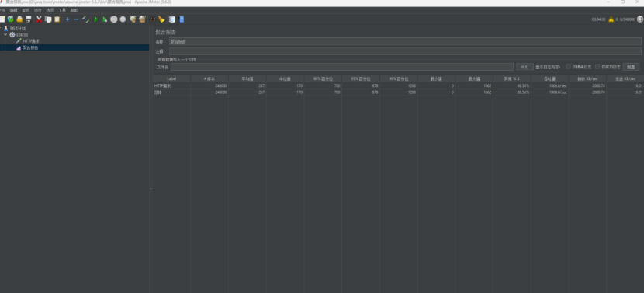Focus the Filename input field

[341, 67]
